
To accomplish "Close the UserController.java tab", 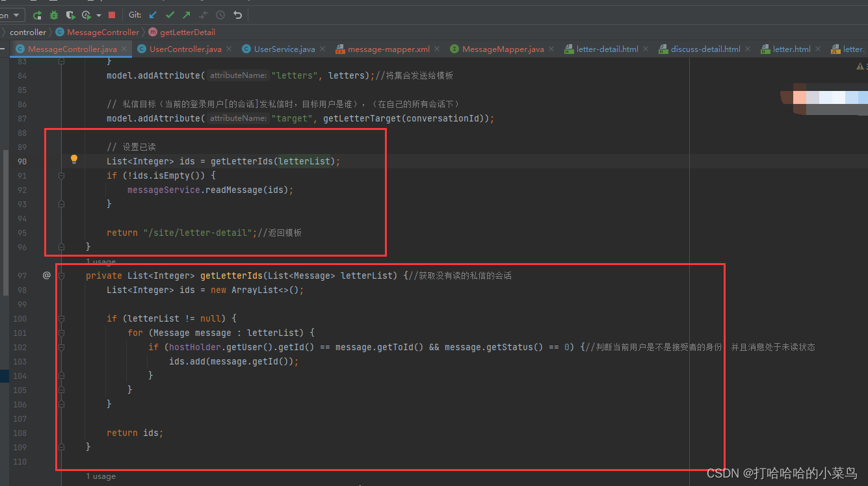I will tap(229, 49).
